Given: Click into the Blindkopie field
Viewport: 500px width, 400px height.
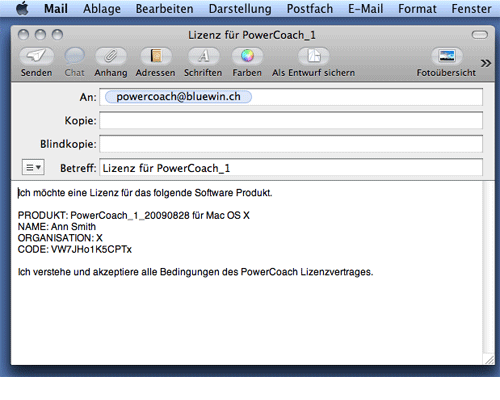Looking at the screenshot, I should 291,144.
